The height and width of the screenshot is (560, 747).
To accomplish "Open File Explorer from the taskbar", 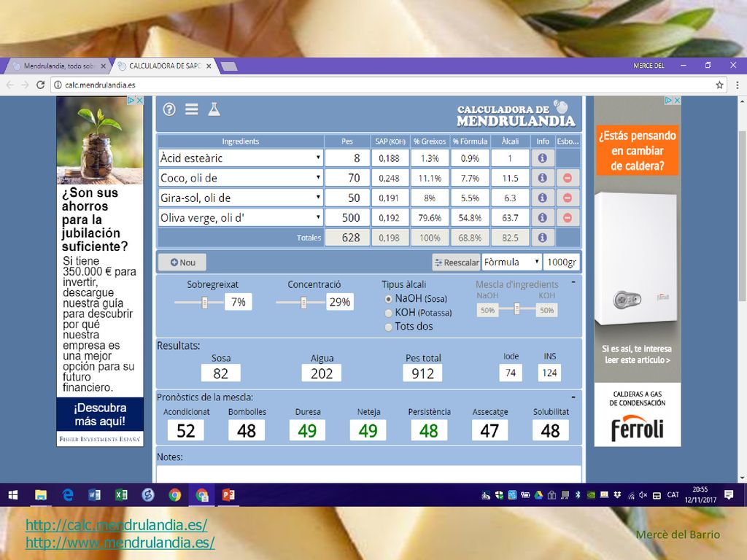I will pos(41,495).
